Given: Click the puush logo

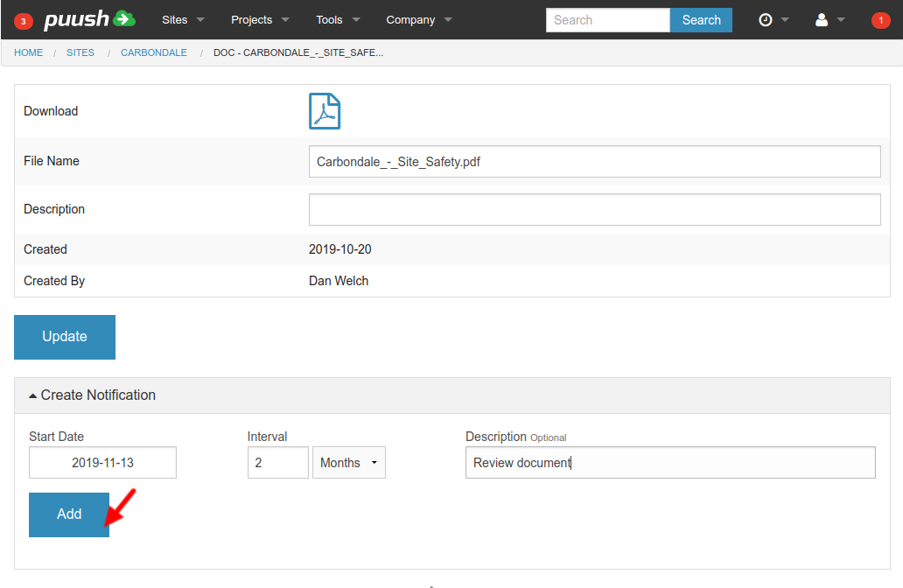Looking at the screenshot, I should point(89,19).
